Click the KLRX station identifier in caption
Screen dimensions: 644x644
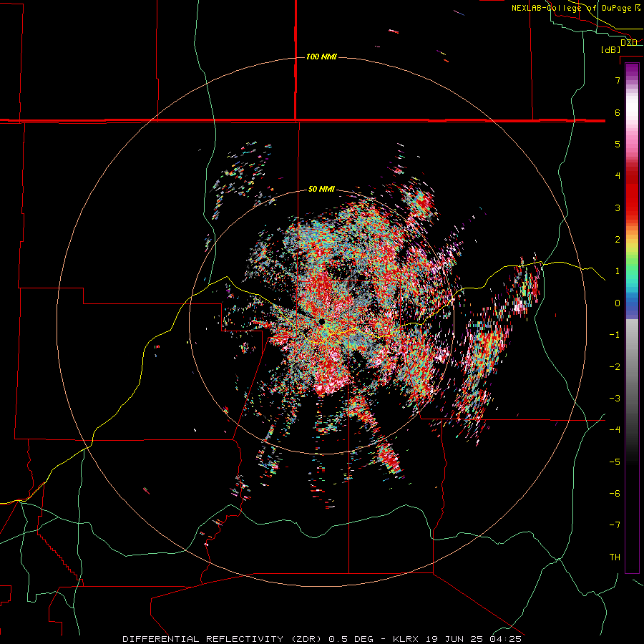coord(406,639)
